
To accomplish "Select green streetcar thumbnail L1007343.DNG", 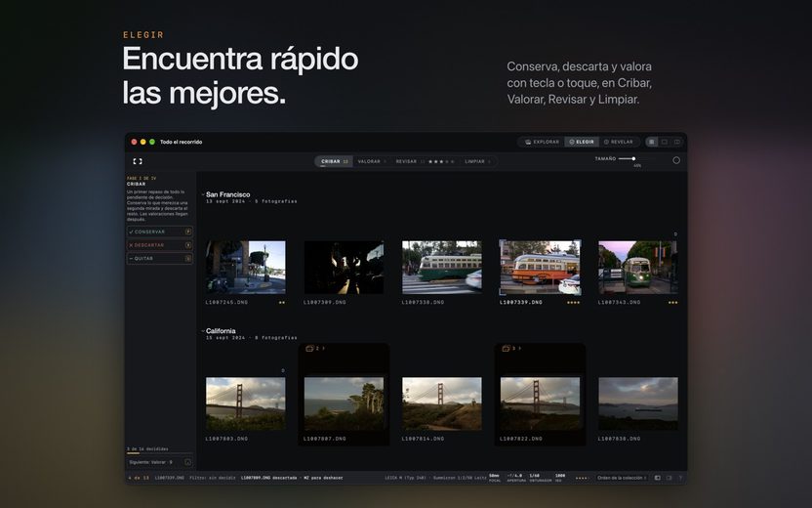I will tap(638, 267).
